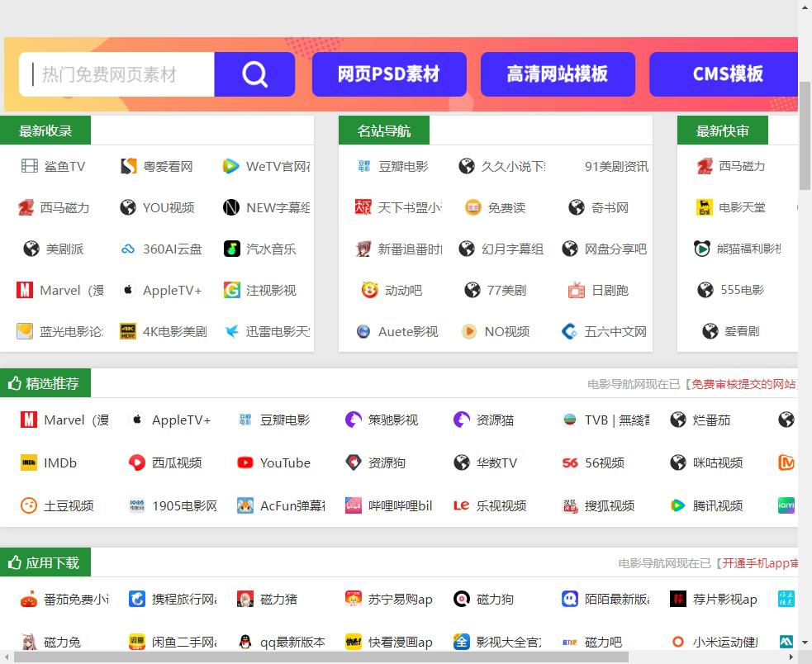Viewport: 812px width, 664px height.
Task: Click the 4K电影美剧 HDR icon
Action: point(128,331)
